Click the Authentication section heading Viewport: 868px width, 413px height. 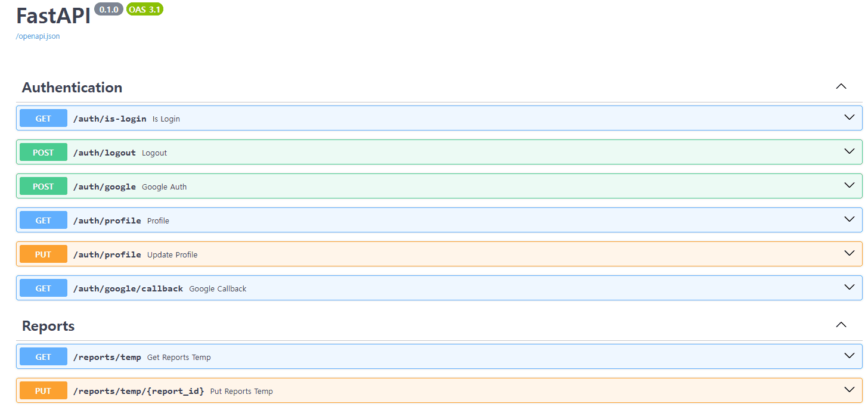click(72, 88)
